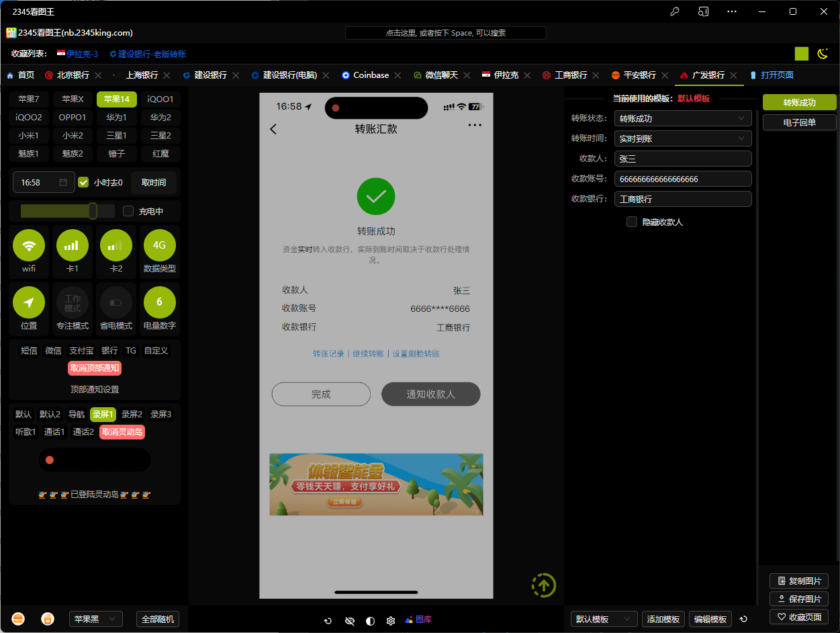The image size is (840, 633).
Task: Uncheck the 小时去0 checkbox
Action: point(83,182)
